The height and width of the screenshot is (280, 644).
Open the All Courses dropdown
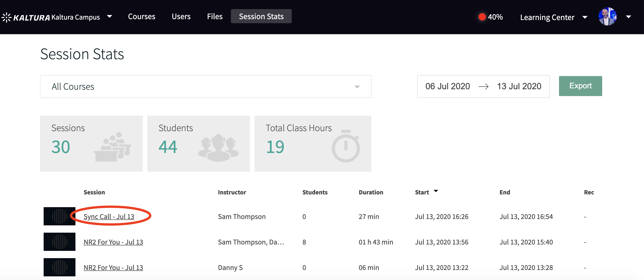tap(357, 87)
